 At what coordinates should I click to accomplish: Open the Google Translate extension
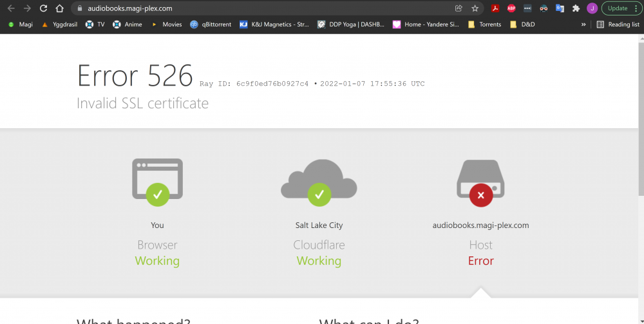pyautogui.click(x=560, y=8)
